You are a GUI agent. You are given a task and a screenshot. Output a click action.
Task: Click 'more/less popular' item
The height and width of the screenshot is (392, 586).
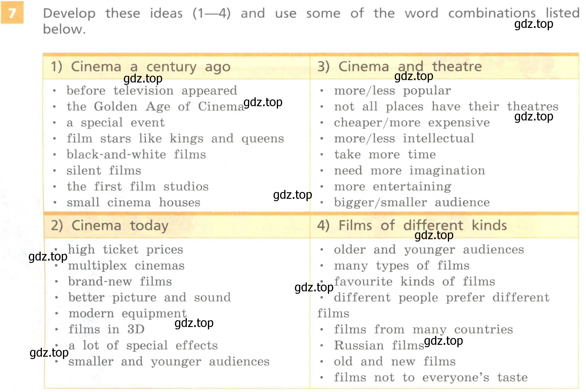click(392, 91)
